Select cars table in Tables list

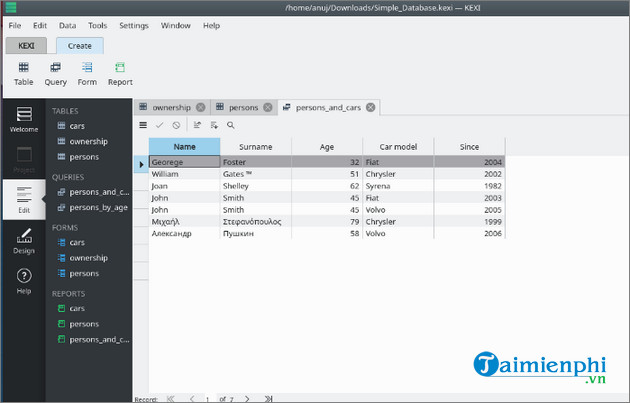[x=77, y=126]
